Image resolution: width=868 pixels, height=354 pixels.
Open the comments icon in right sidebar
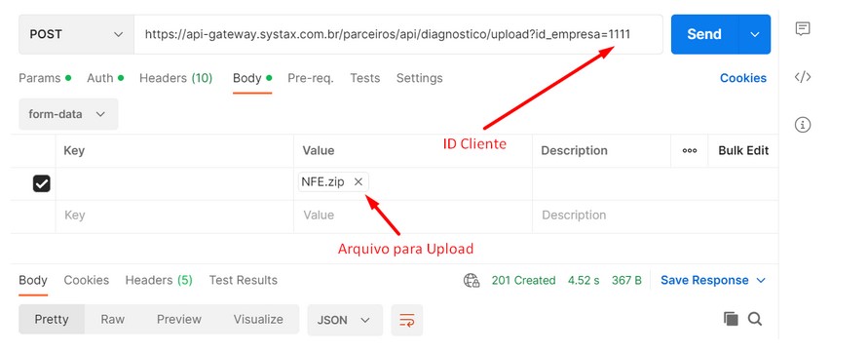803,29
